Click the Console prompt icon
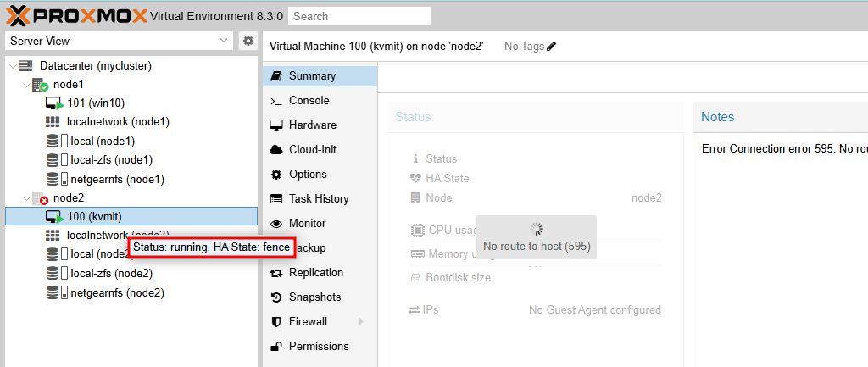Screen dimensions: 868x367 point(275,101)
